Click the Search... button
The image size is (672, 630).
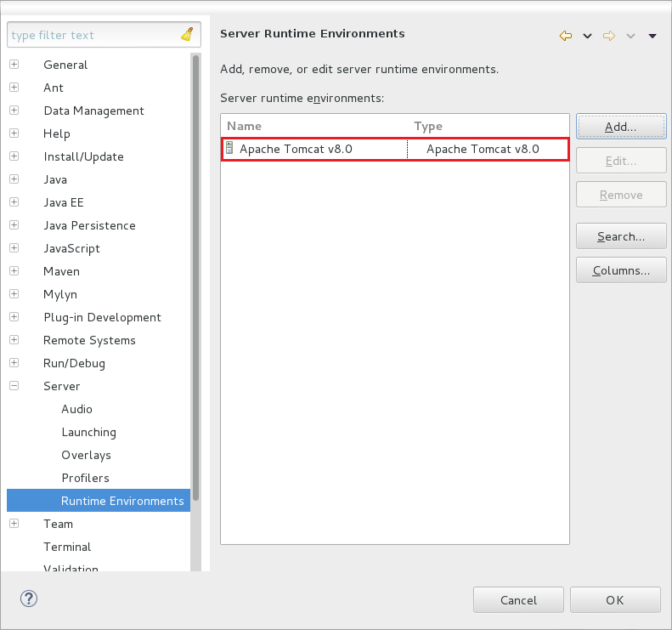(x=621, y=236)
